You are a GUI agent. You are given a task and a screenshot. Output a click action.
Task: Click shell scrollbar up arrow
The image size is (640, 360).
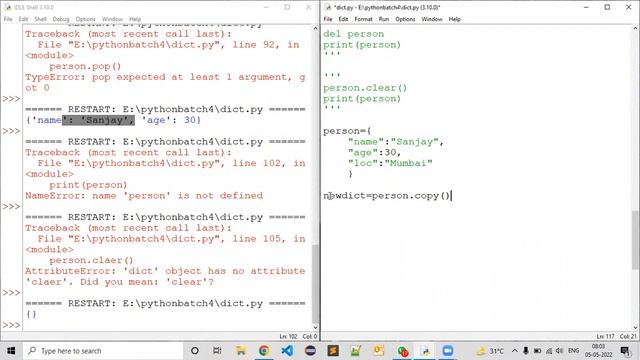point(315,28)
